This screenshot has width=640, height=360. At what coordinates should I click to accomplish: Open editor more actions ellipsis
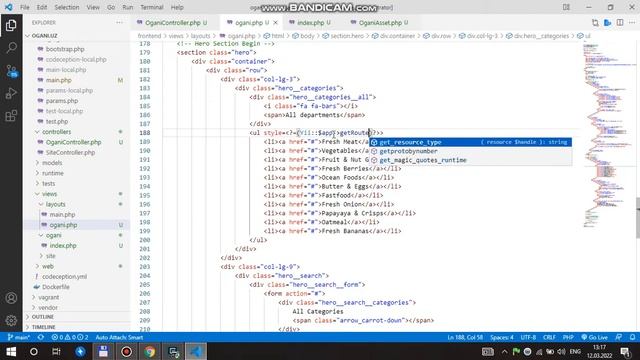click(632, 23)
